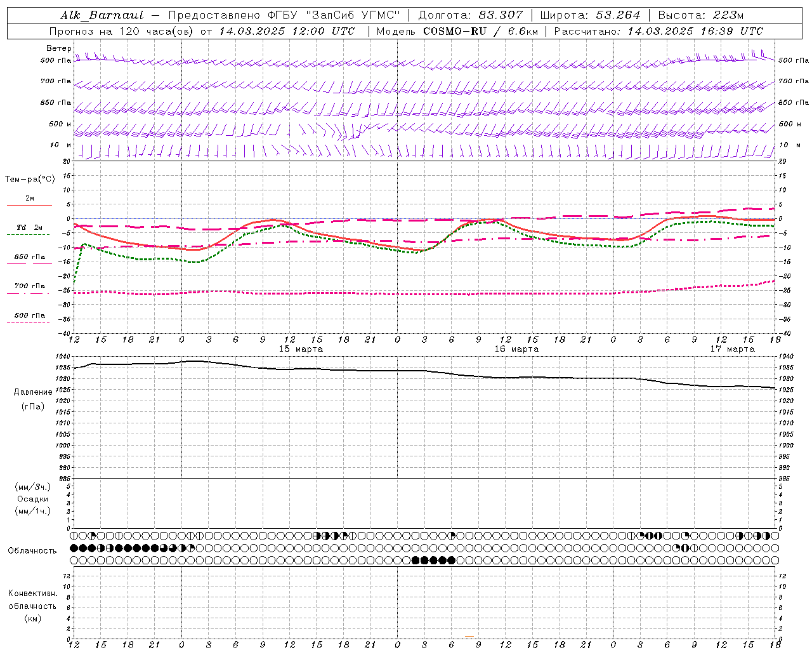Click the Облачность cloud cover label

click(x=32, y=550)
